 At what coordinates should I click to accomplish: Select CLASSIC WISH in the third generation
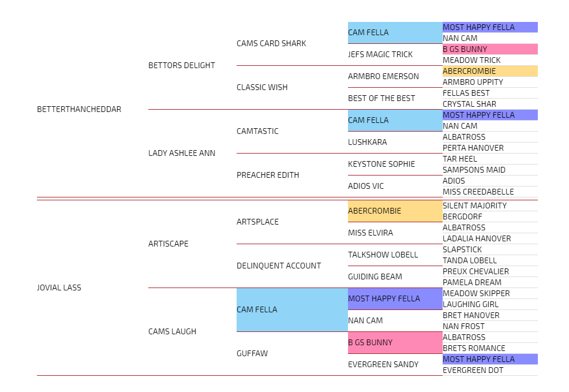coord(261,87)
